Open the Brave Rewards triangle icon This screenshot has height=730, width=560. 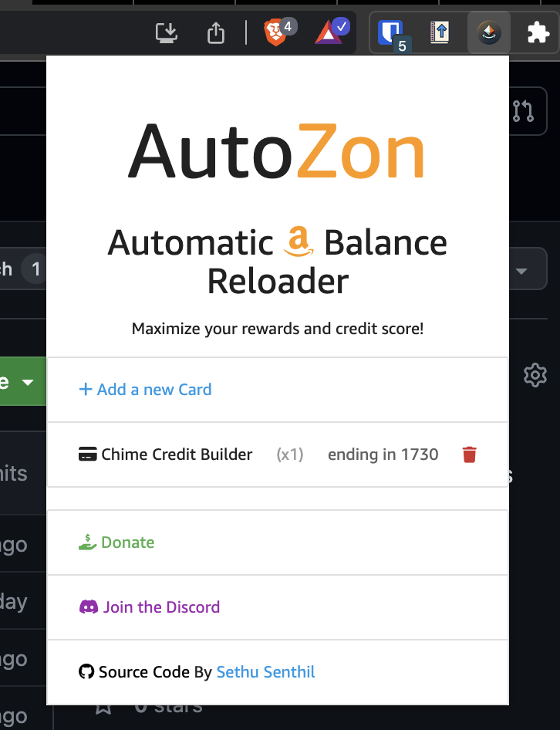point(328,32)
